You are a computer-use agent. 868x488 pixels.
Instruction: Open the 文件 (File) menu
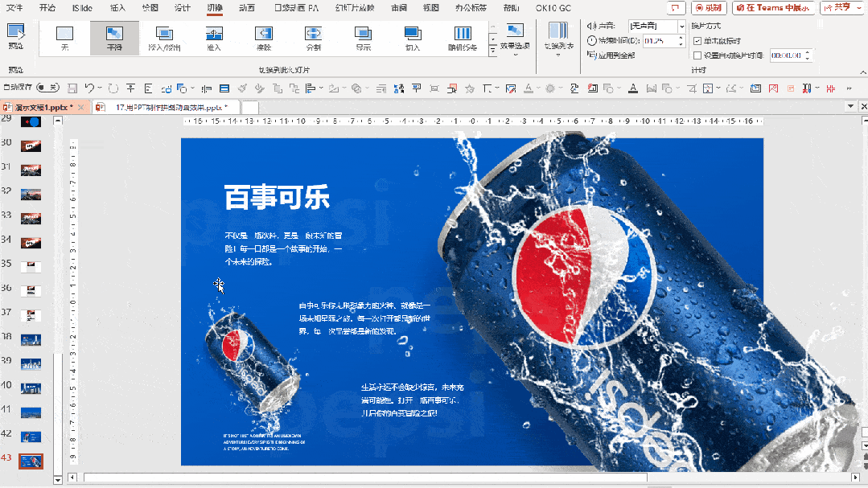(14, 8)
